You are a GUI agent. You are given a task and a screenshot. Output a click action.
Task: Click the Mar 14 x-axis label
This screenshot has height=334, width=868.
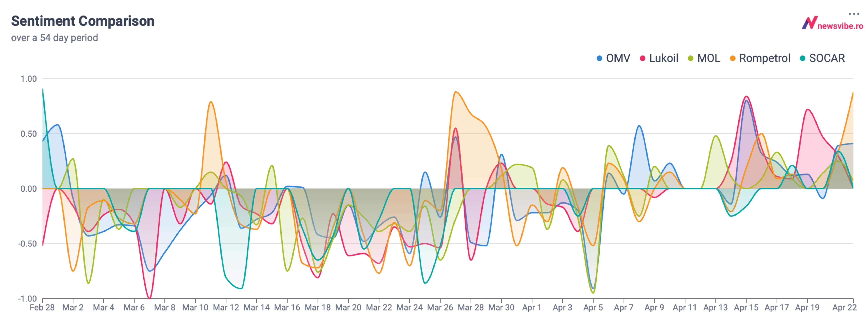[256, 308]
